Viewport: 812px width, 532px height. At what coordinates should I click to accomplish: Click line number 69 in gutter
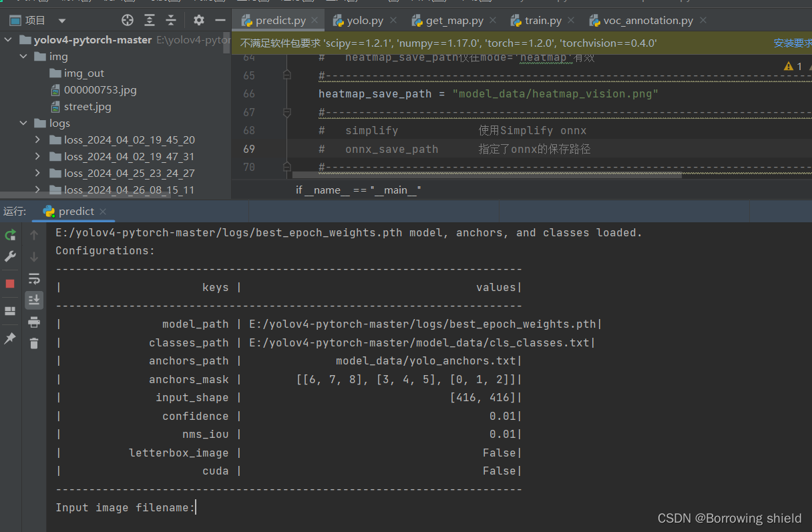tap(249, 149)
